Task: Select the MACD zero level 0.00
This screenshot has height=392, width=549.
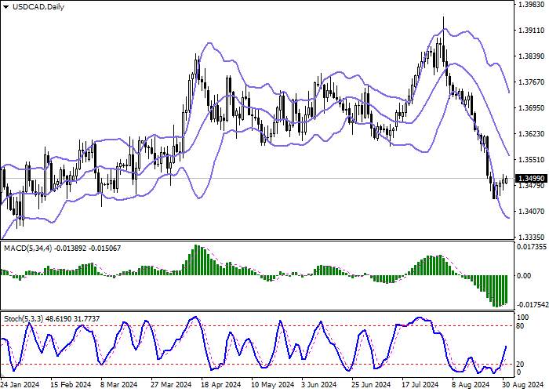Action: [524, 276]
